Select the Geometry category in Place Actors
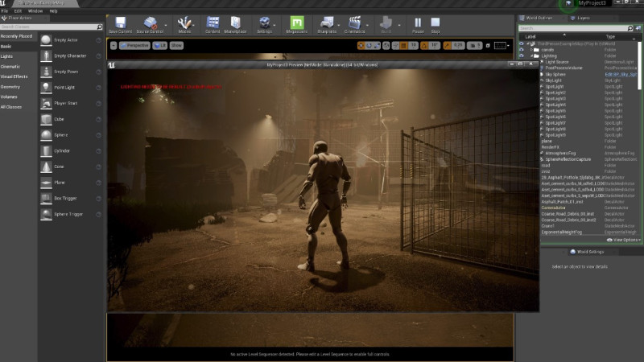 tap(10, 87)
